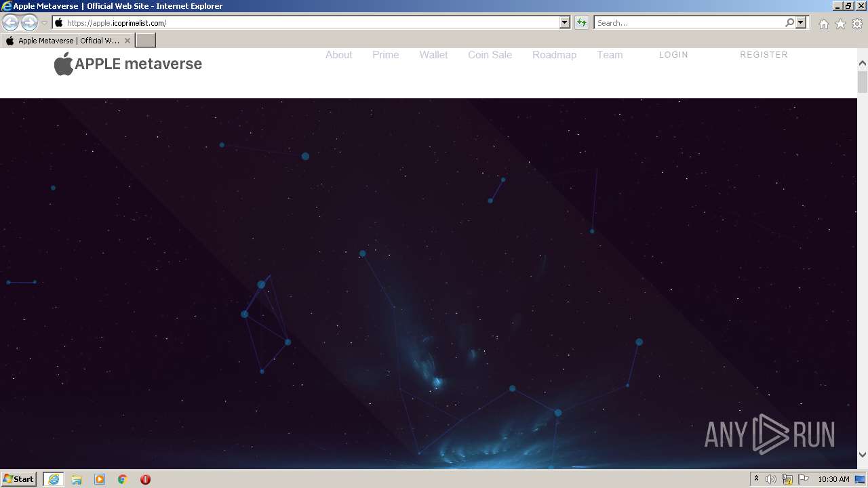Click the page scrollbar down arrow
Image resolution: width=868 pixels, height=488 pixels.
[863, 455]
